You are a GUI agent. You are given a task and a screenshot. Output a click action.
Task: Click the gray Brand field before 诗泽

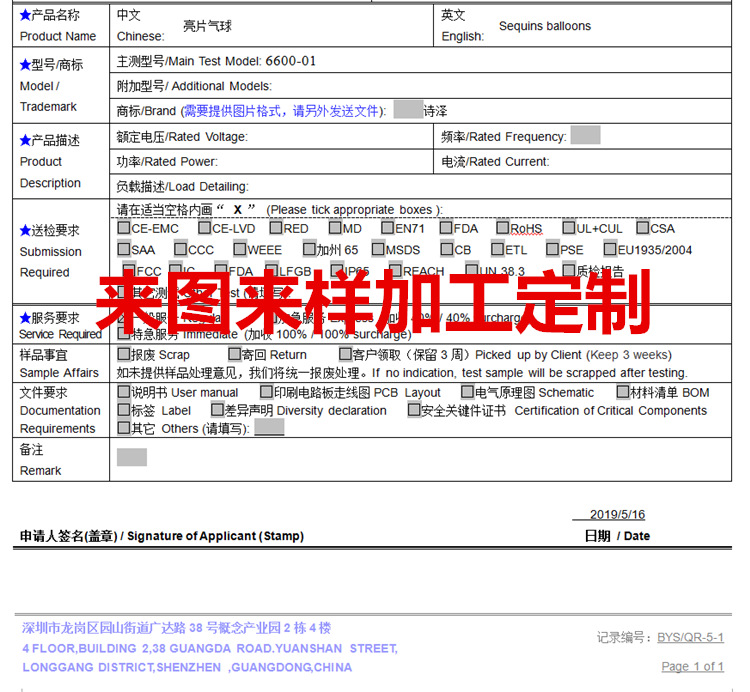(408, 110)
